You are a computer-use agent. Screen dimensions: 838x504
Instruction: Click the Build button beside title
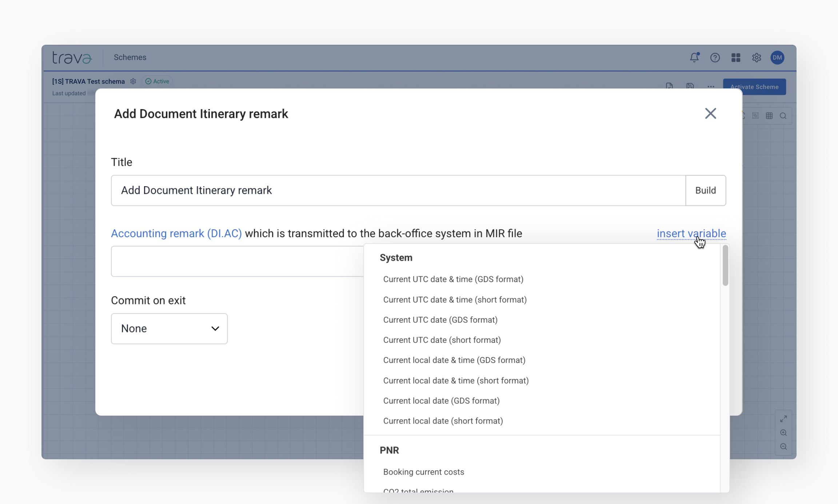pyautogui.click(x=705, y=190)
